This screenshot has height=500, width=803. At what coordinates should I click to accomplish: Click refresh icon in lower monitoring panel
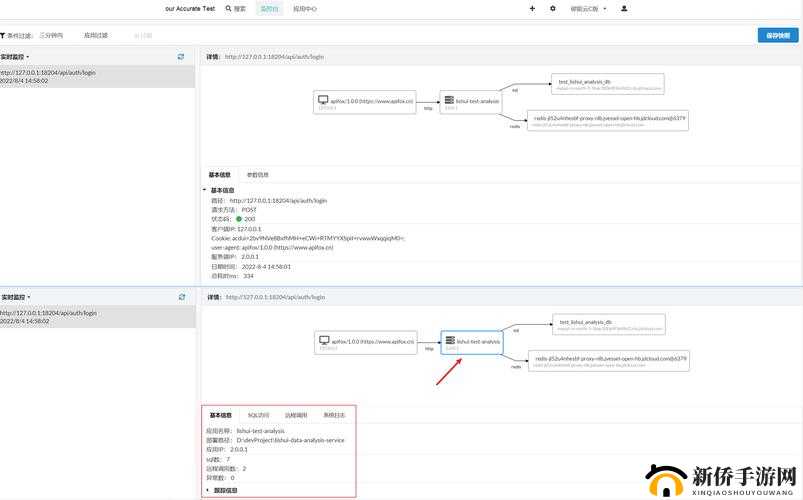[181, 297]
